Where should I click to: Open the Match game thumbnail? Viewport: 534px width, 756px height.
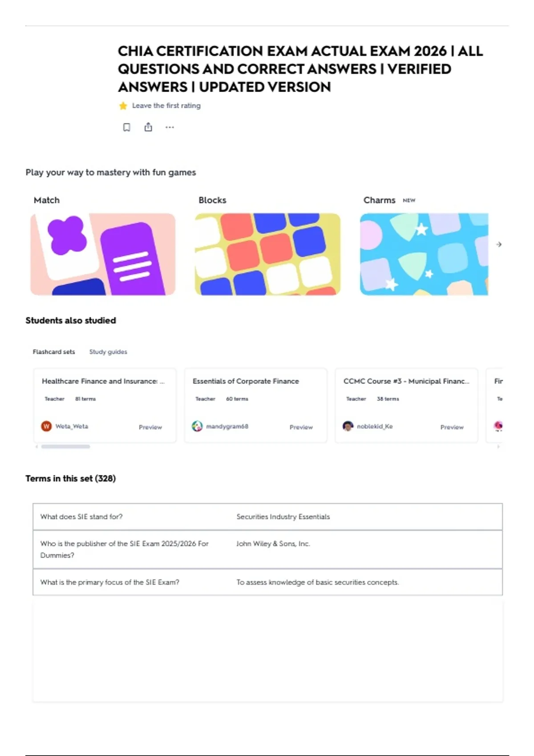103,254
